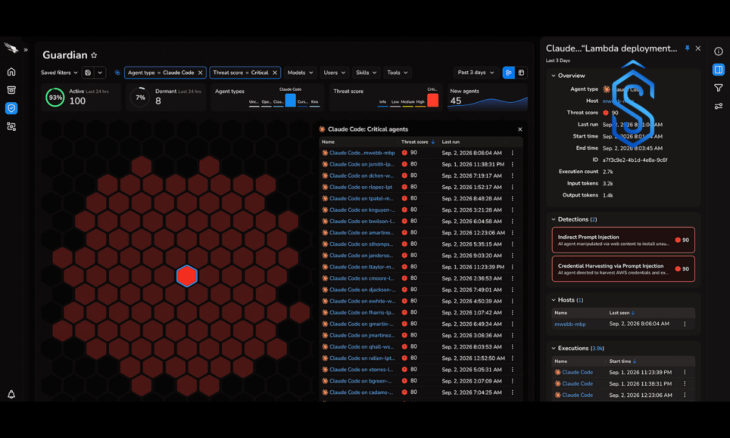Expand sidebar with double chevron icon

coord(26,49)
